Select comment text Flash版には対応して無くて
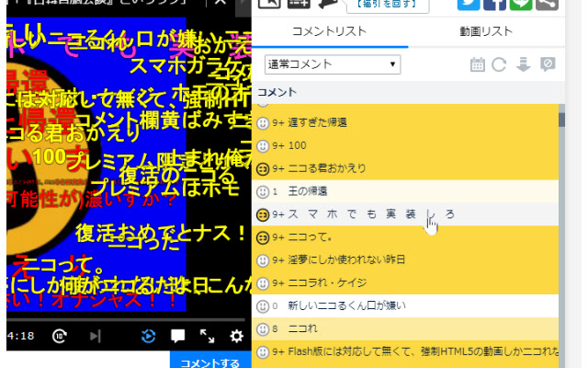This screenshot has height=368, width=588. click(423, 351)
